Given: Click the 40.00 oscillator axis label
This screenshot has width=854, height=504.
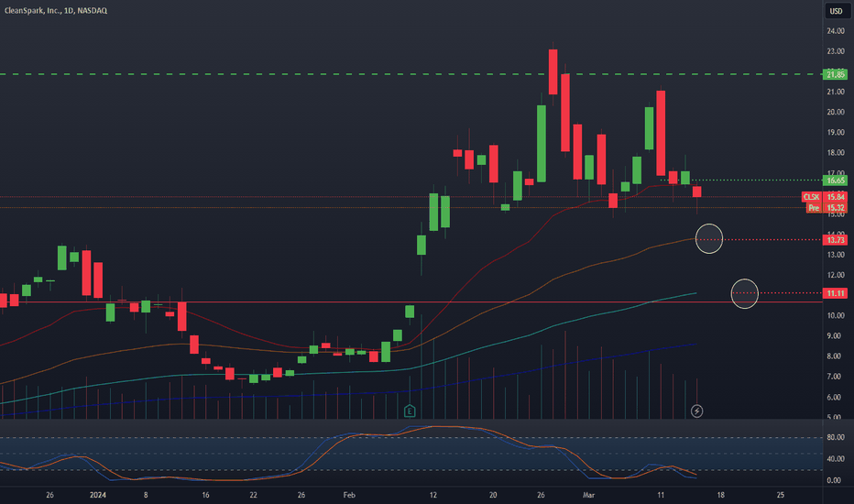Looking at the screenshot, I should (x=836, y=459).
